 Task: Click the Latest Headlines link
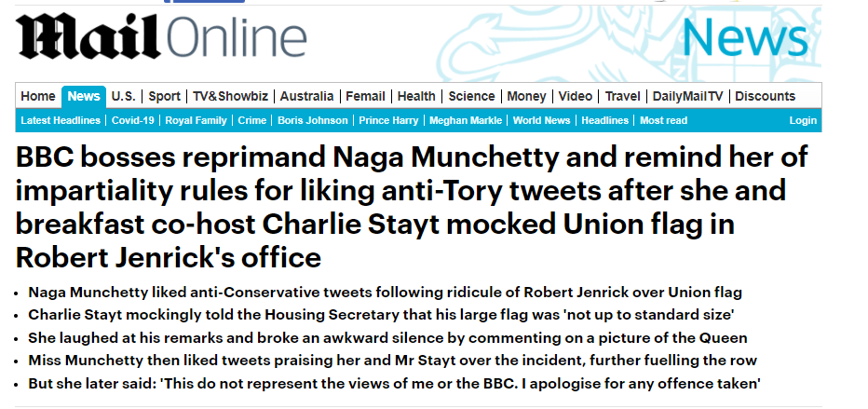point(61,120)
